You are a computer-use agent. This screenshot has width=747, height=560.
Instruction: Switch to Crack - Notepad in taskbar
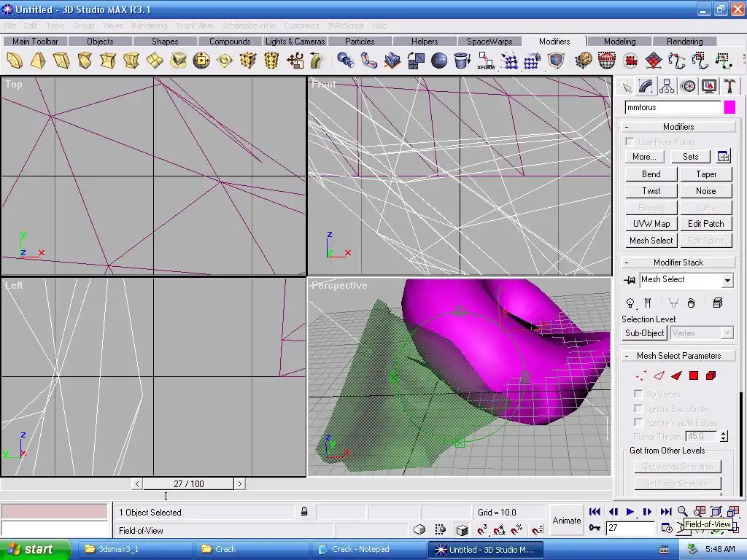368,549
